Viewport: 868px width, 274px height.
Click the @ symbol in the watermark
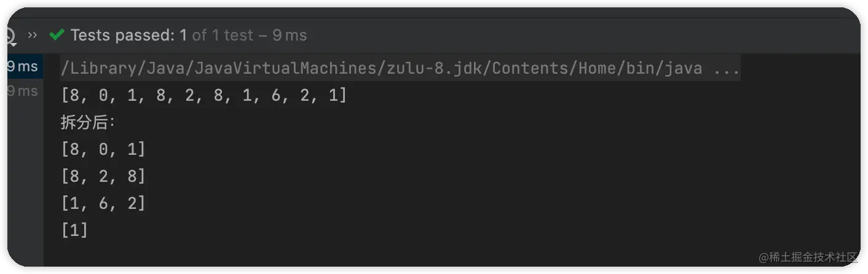(x=764, y=256)
